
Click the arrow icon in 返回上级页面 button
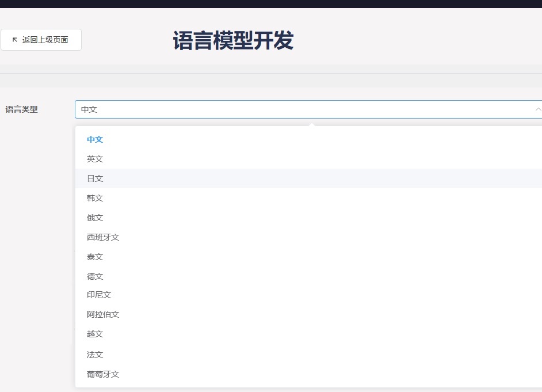point(15,40)
